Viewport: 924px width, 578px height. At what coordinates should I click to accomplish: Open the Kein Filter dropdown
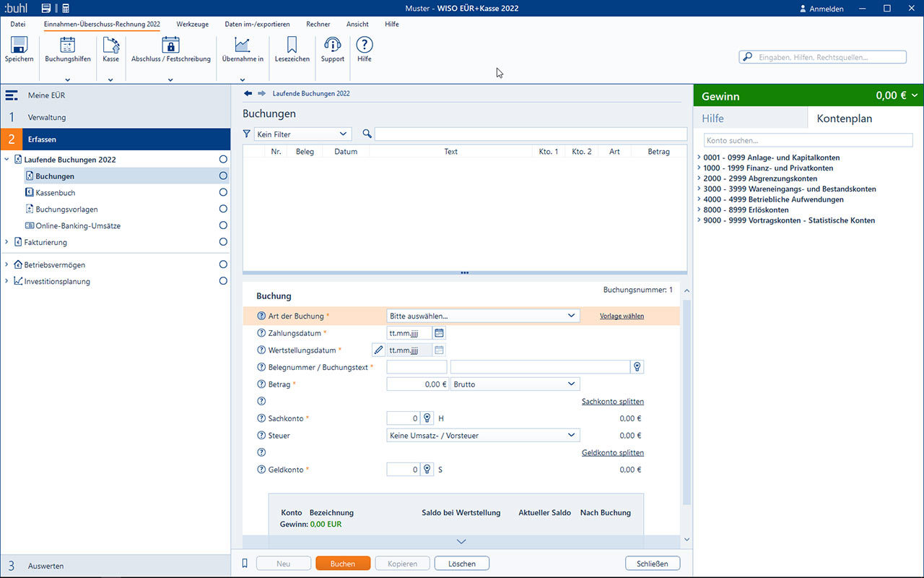302,134
